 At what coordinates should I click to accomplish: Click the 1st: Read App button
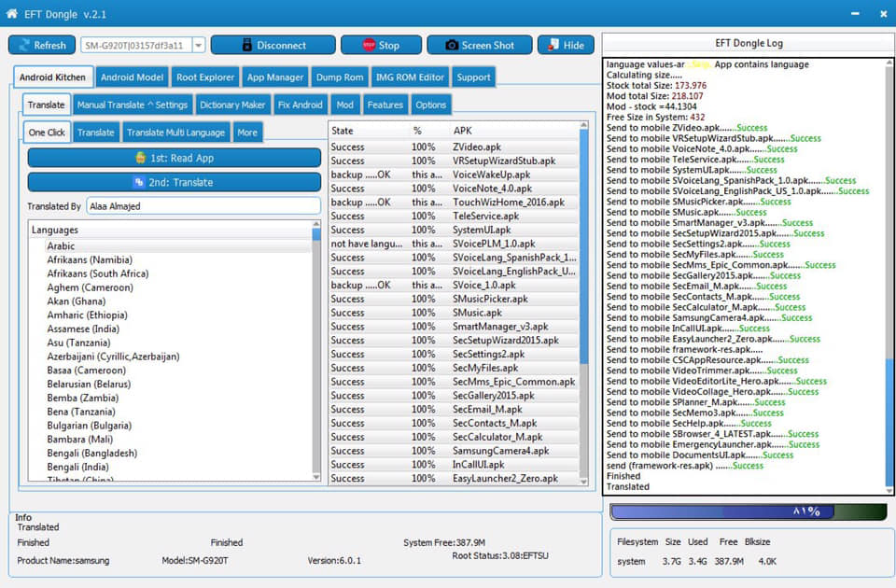pos(175,158)
